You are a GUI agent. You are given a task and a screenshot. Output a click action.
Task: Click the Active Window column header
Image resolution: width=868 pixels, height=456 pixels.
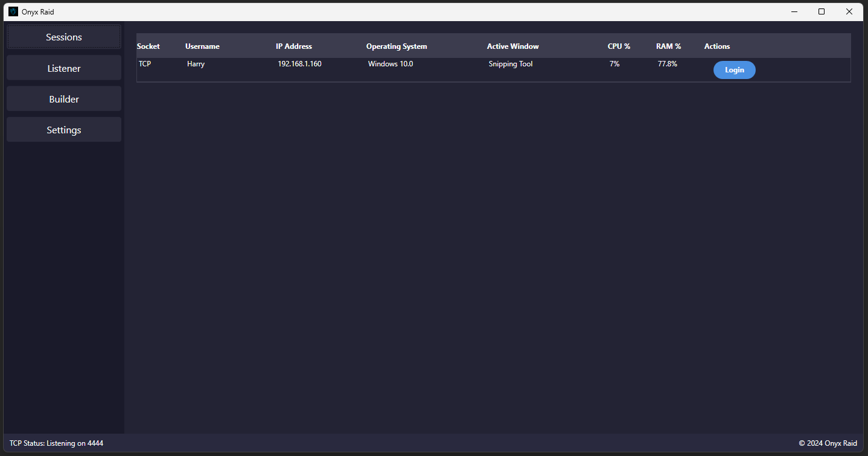[x=512, y=46]
